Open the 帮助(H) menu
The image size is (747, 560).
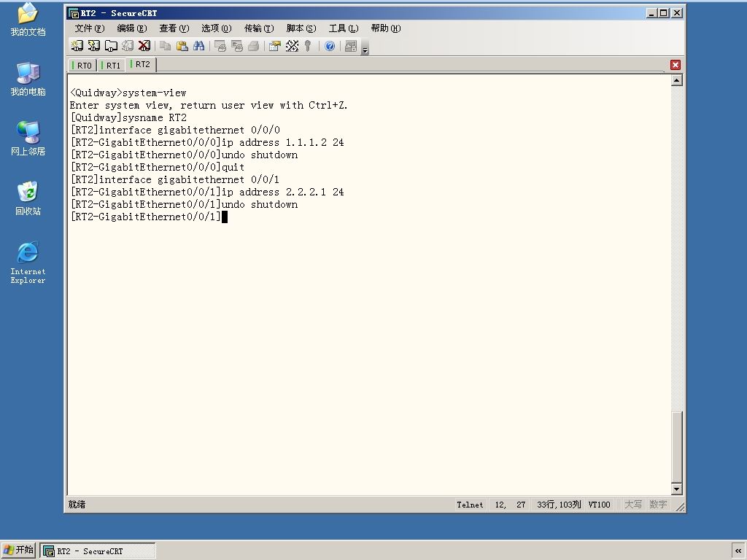[386, 28]
